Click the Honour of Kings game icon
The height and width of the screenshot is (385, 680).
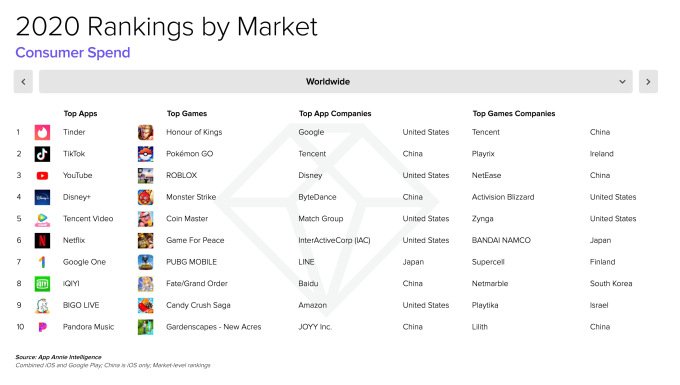[145, 132]
